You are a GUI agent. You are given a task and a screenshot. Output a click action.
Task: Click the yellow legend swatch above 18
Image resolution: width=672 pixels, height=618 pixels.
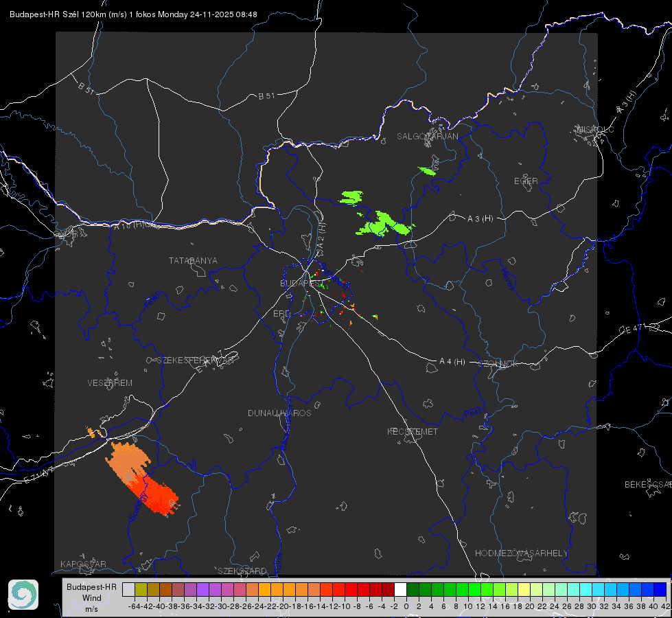click(524, 589)
